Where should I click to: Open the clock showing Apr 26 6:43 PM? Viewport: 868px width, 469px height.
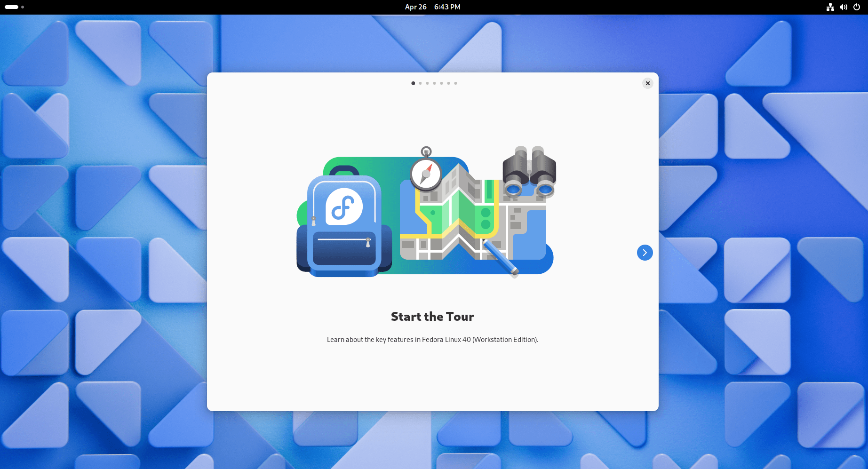click(433, 7)
